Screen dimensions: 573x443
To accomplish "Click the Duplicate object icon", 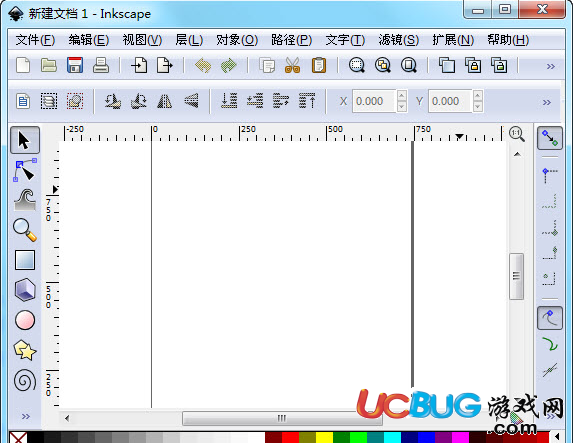I will 447,65.
